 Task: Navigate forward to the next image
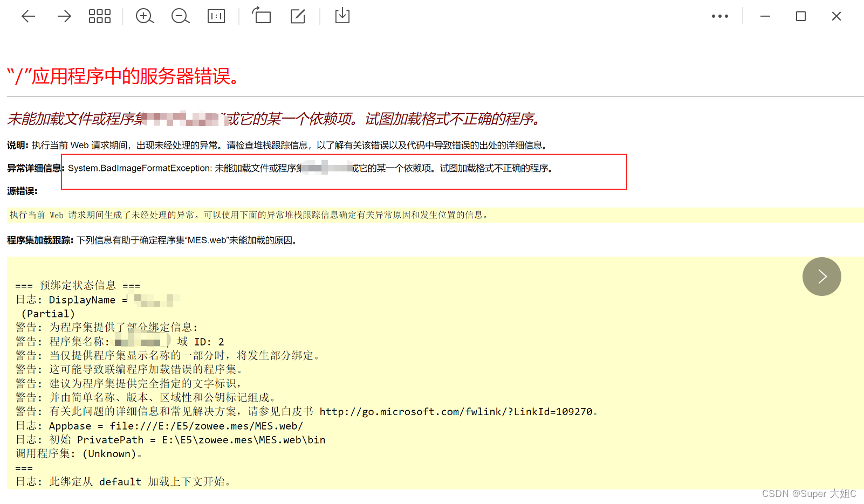pyautogui.click(x=64, y=16)
